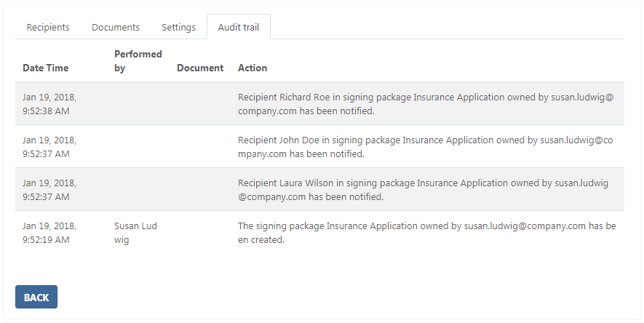Image resolution: width=644 pixels, height=323 pixels.
Task: Click empty Performed by cell in Richard Roe row
Action: tap(138, 104)
